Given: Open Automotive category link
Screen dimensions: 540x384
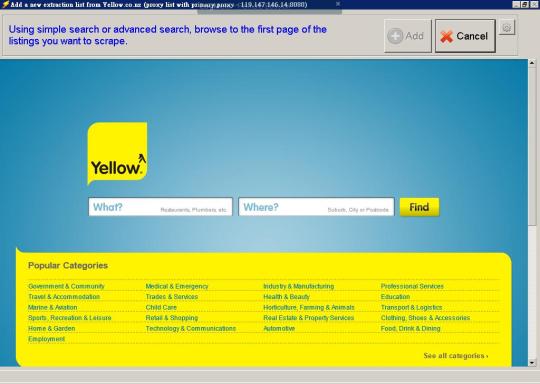Looking at the screenshot, I should (279, 329).
